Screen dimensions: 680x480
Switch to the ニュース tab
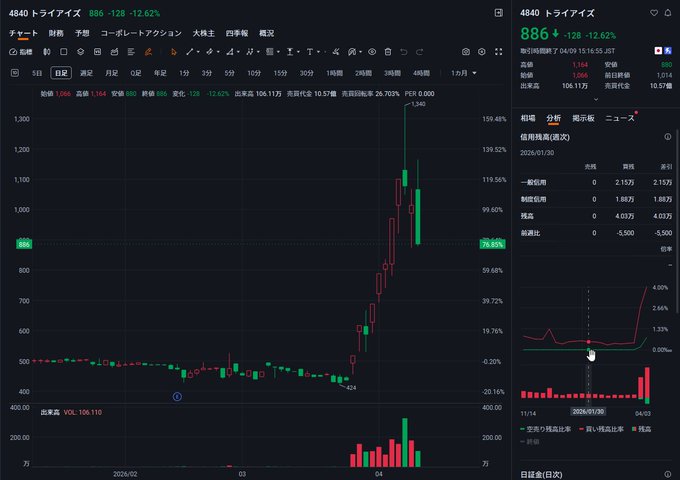pos(620,118)
